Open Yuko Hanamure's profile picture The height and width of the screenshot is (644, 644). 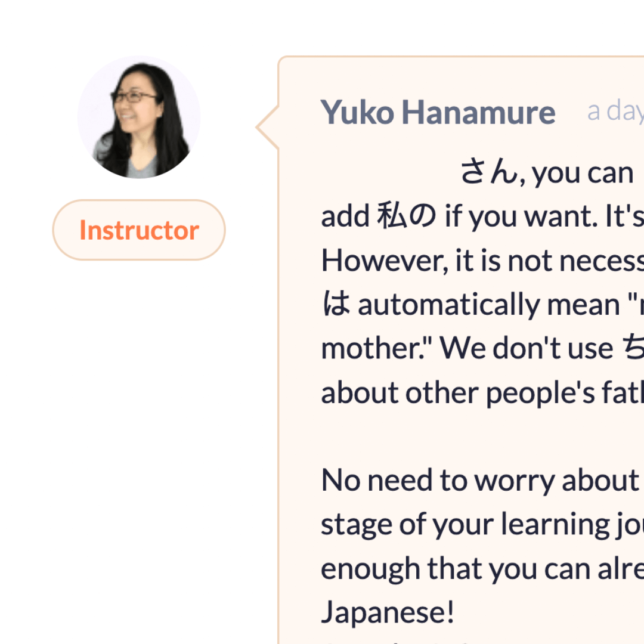(139, 117)
